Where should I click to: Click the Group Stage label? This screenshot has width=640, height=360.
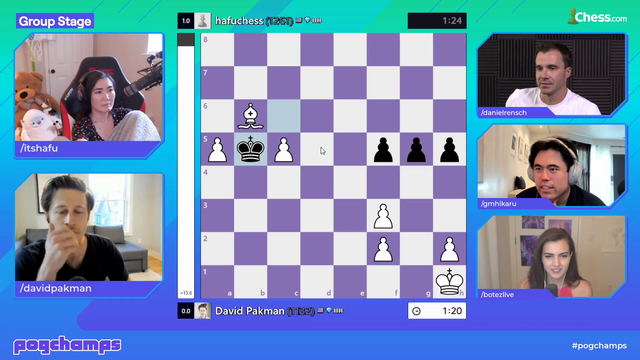pos(55,21)
